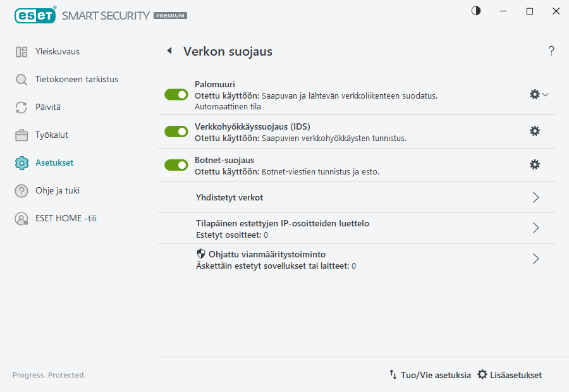569x392 pixels.
Task: Open the Verkkohyökkäyssuojaus (IDS) settings gear
Action: pos(535,131)
